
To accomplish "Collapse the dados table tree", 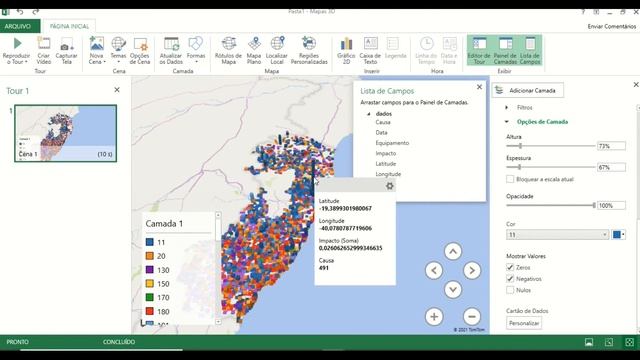I will click(369, 114).
